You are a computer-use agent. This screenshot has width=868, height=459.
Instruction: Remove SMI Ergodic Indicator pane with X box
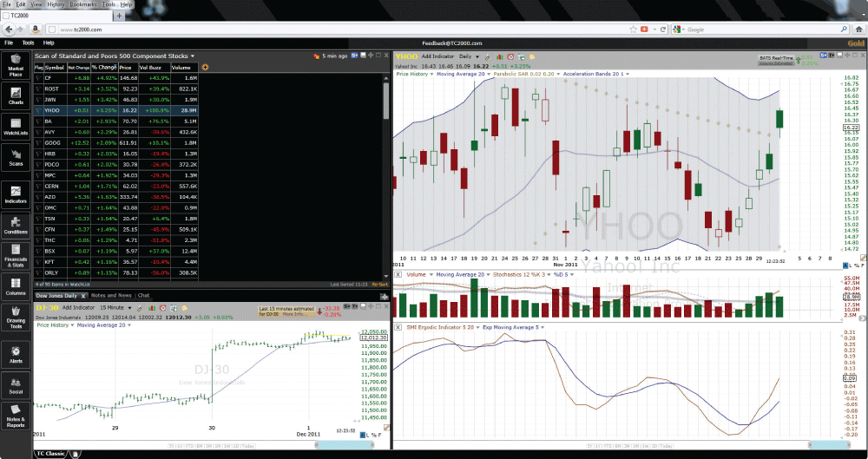(398, 327)
